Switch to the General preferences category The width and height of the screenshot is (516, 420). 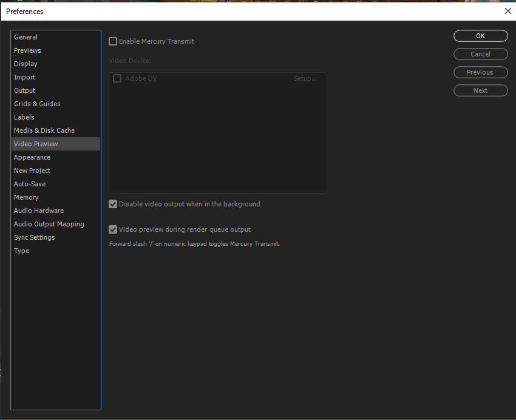[x=25, y=37]
